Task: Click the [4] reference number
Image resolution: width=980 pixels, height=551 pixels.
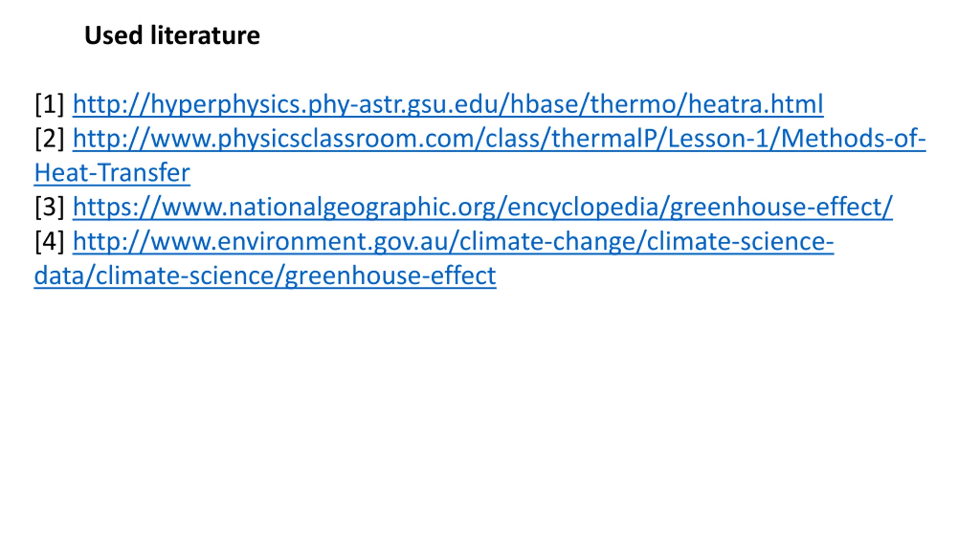Action: pyautogui.click(x=49, y=241)
